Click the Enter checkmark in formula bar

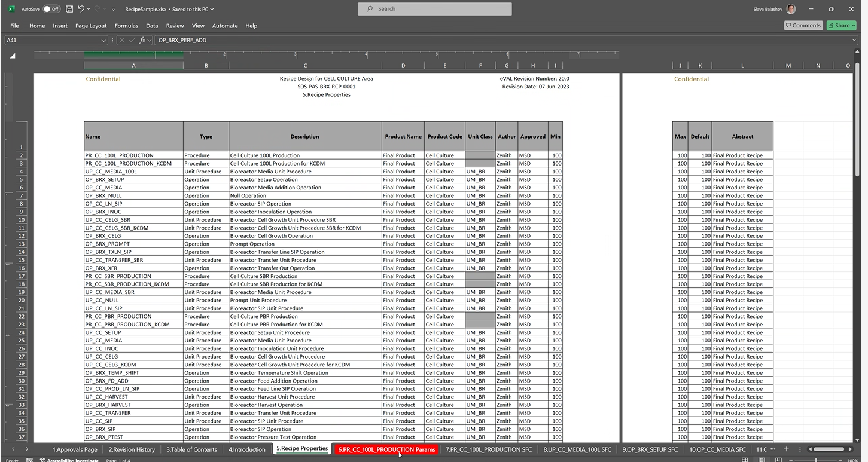click(132, 40)
